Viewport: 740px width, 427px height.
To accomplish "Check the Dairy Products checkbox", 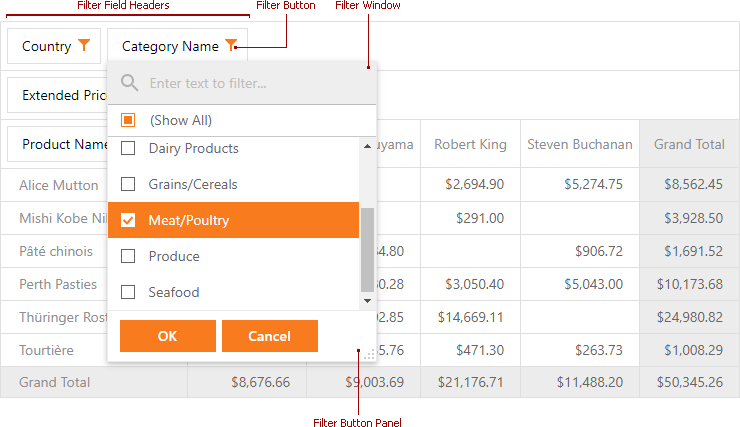I will coord(128,148).
